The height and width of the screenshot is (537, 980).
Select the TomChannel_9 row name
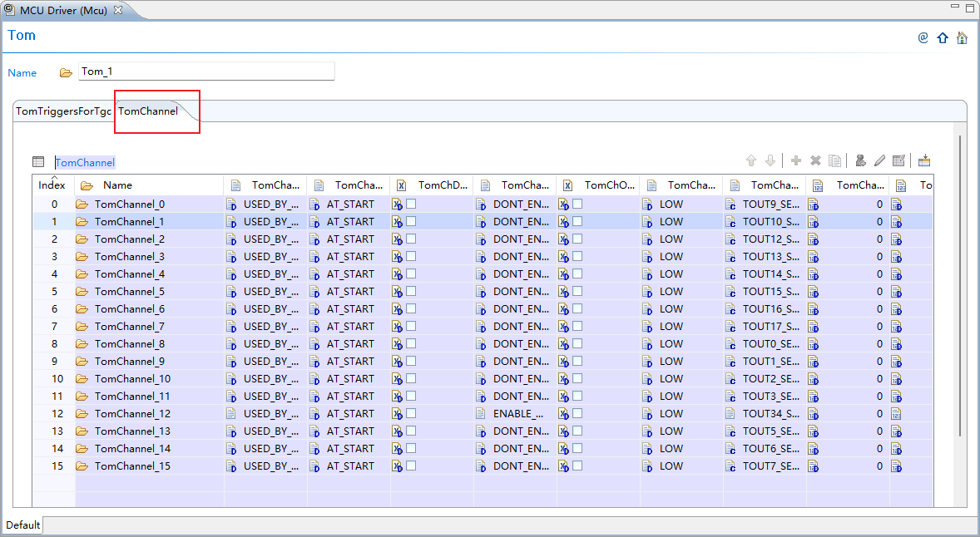pyautogui.click(x=130, y=362)
